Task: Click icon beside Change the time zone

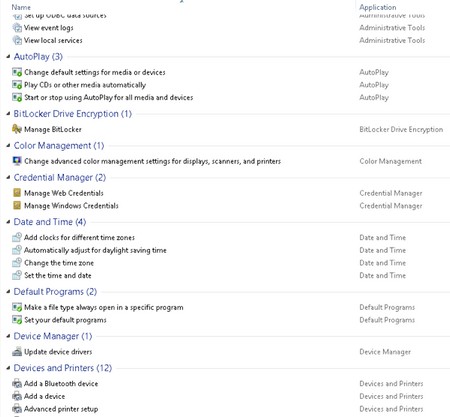Action: click(17, 263)
